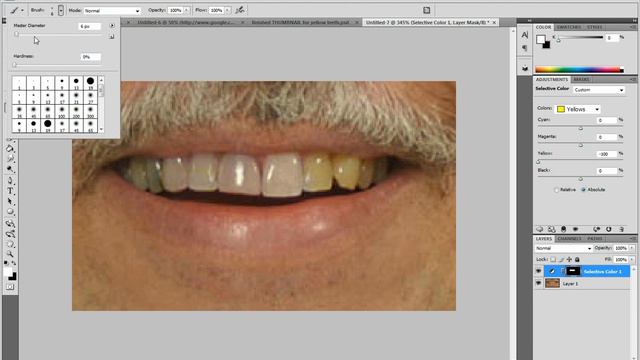Select the Path Selection arrow tool
The height and width of the screenshot is (360, 640).
(x=10, y=201)
